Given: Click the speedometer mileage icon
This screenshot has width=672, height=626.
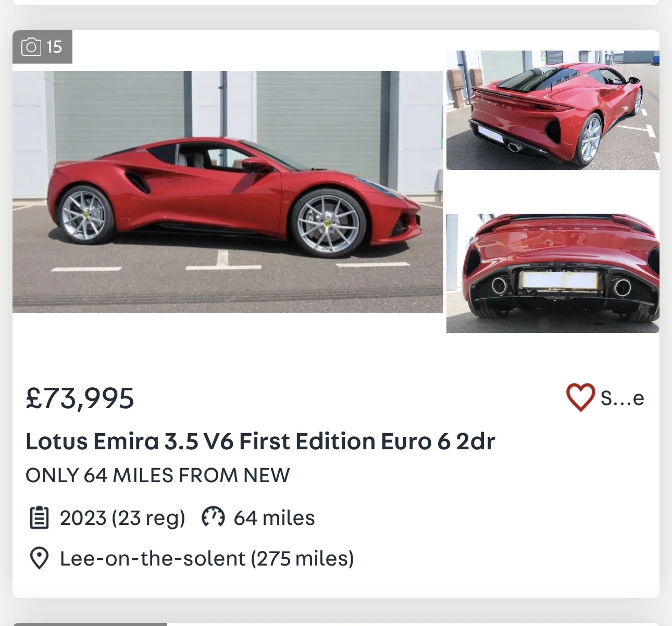Looking at the screenshot, I should click(213, 517).
